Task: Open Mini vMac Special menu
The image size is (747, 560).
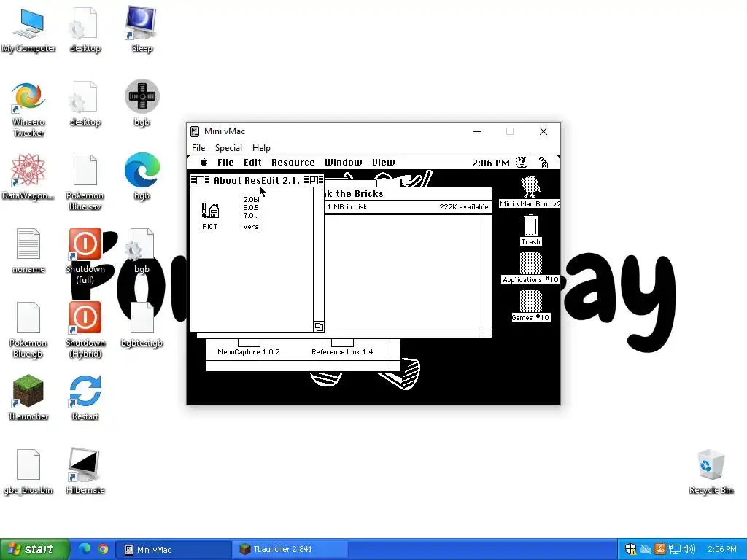Action: [228, 147]
